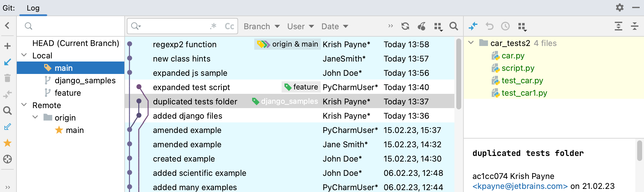Viewport: 644px width, 192px height.
Task: Click the Cherry-pick commit icon
Action: pos(421,26)
